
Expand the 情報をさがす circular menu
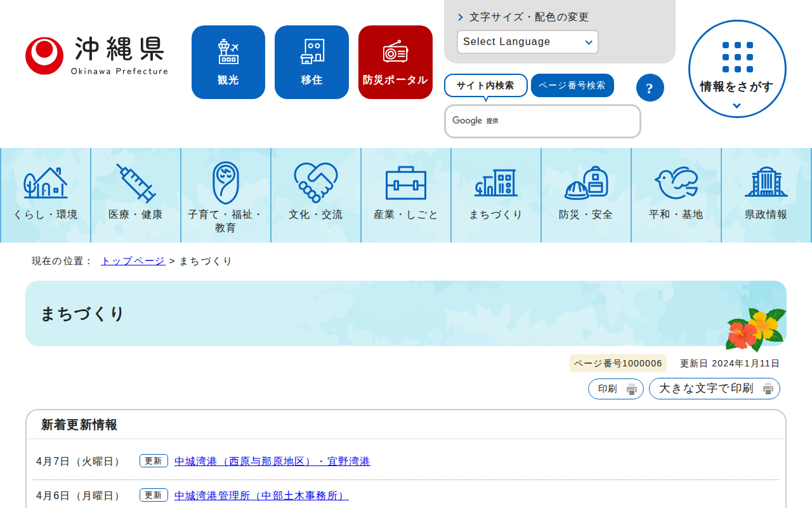pos(737,69)
